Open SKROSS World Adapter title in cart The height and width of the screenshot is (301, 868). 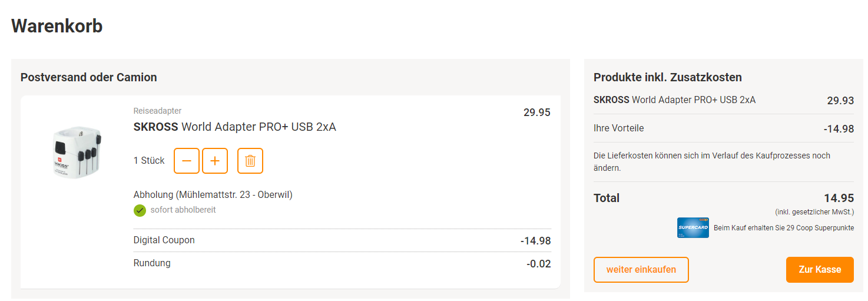pos(234,127)
